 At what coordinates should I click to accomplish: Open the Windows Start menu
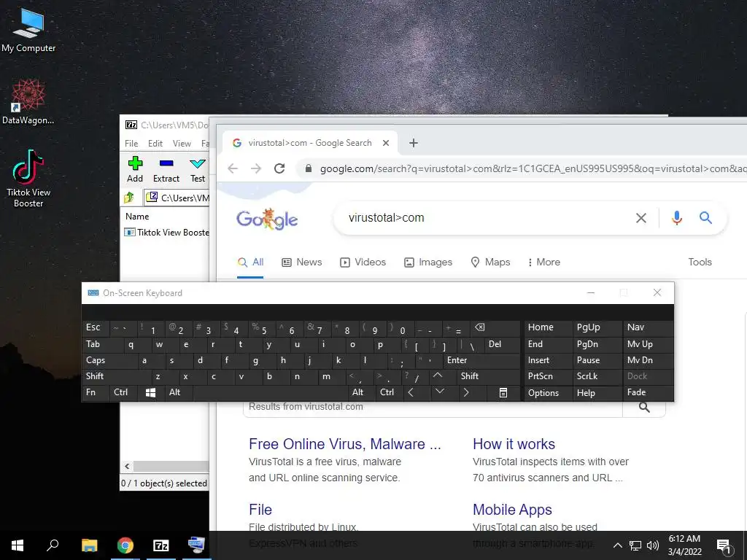(x=18, y=545)
